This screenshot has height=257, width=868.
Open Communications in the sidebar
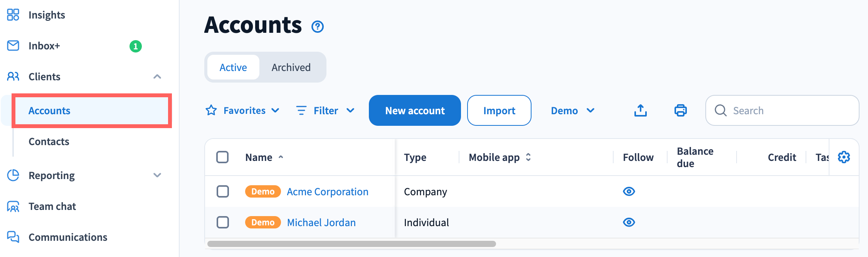pyautogui.click(x=68, y=237)
